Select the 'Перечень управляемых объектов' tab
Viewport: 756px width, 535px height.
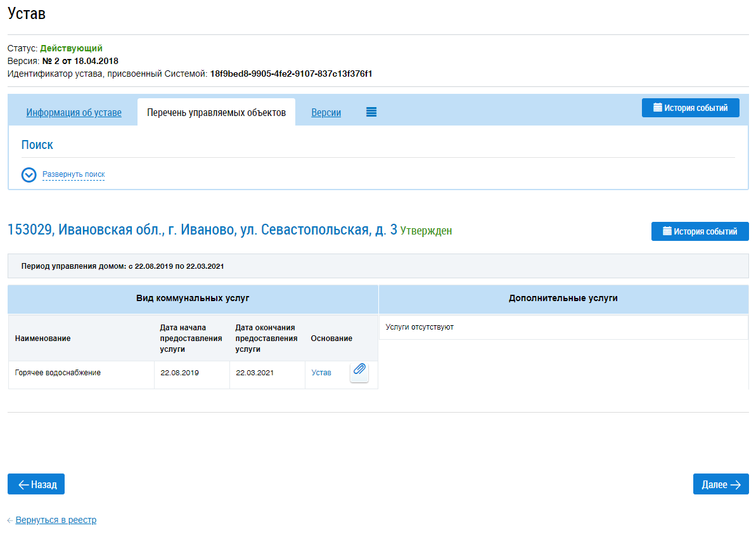(216, 113)
